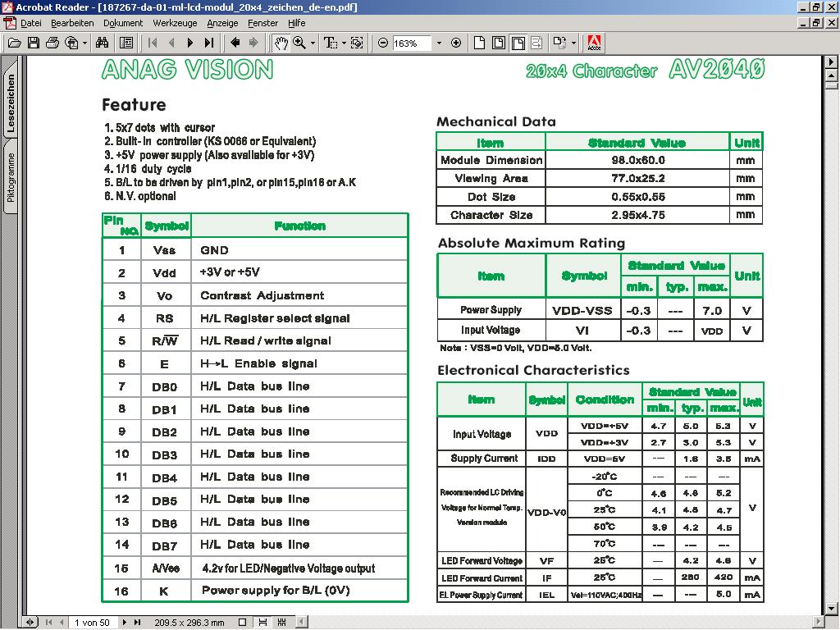This screenshot has width=840, height=630.
Task: Open the dropdown beside the email icon
Action: coord(84,43)
